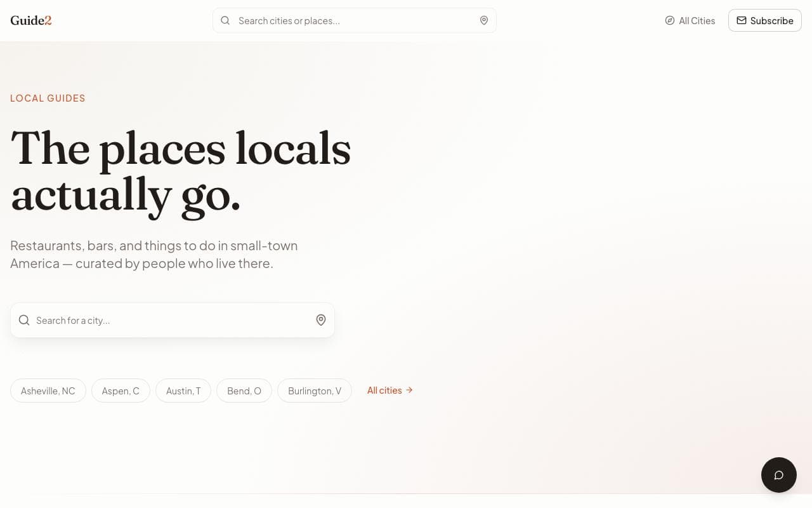Click the LOCAL GUIDES label
This screenshot has height=508, width=812.
pyautogui.click(x=48, y=98)
